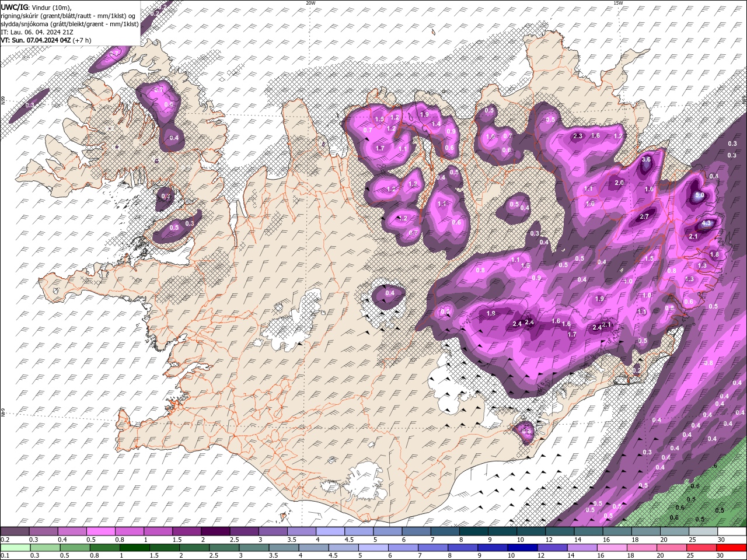The image size is (747, 560).
Task: Pick the bright red 30 swatch in lower legend
Action: tap(731, 548)
